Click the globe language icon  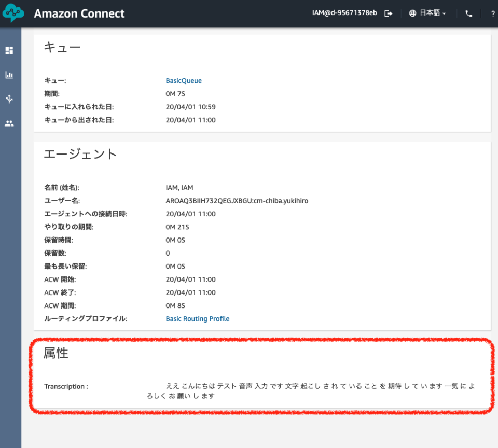[412, 13]
